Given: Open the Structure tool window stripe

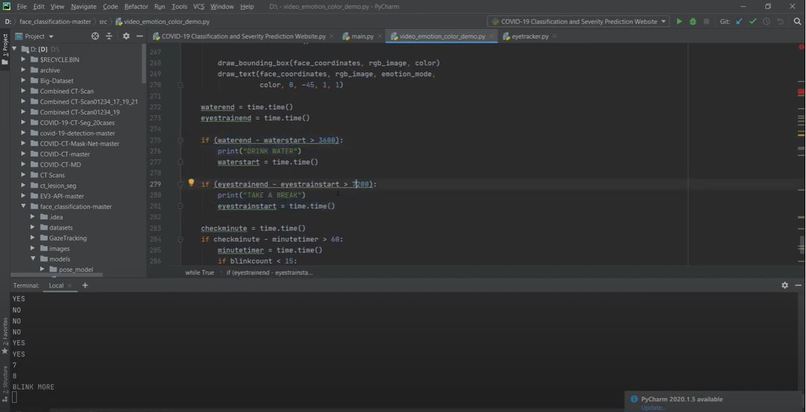Looking at the screenshot, I should [5, 385].
